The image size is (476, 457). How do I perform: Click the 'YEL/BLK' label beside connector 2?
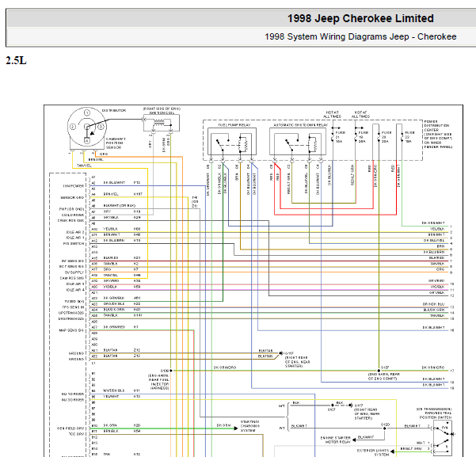(437, 229)
